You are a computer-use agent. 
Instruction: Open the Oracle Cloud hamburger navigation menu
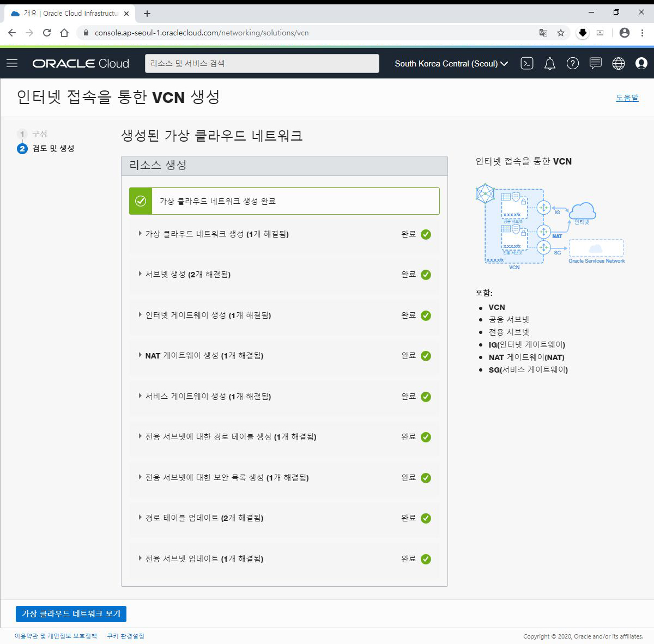click(12, 64)
